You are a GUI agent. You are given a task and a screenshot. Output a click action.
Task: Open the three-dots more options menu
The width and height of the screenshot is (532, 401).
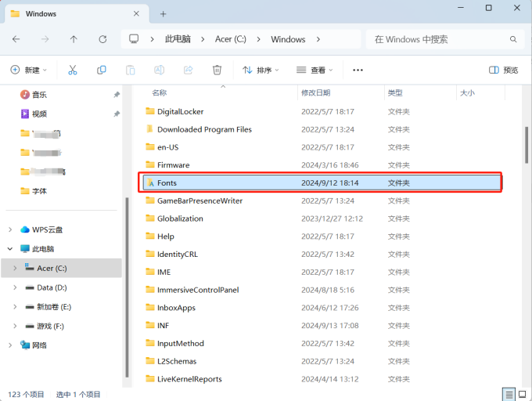358,70
